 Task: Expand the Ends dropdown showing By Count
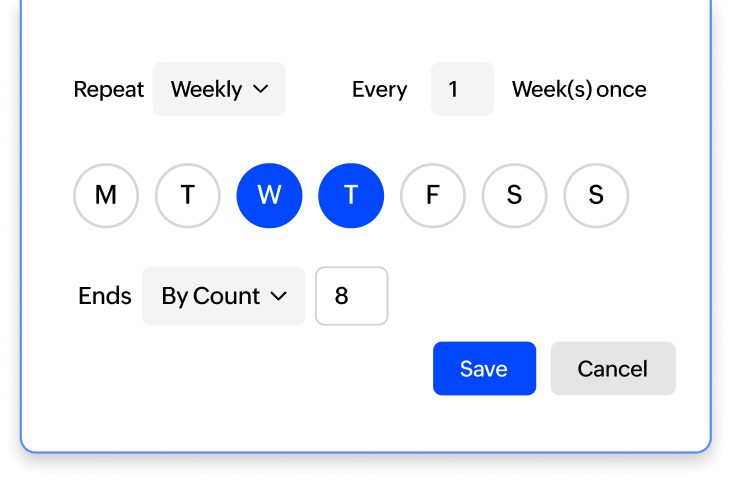point(222,296)
